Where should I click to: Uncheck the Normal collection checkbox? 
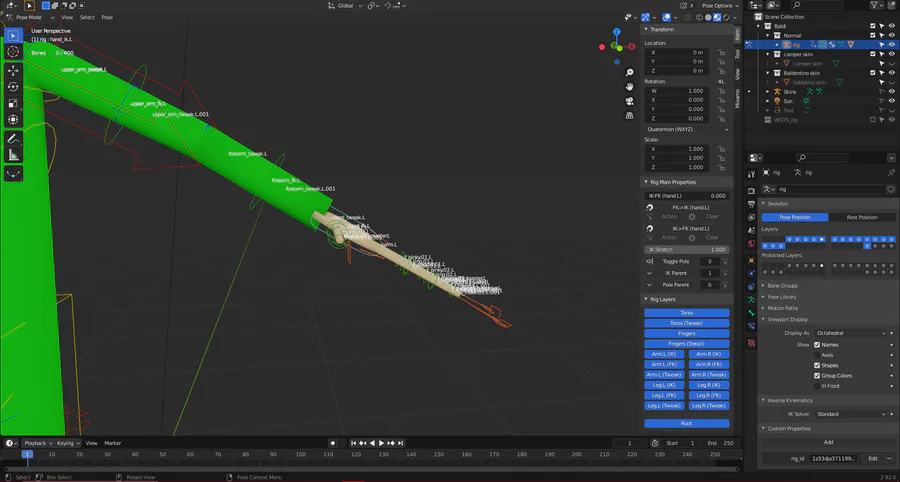coord(873,35)
